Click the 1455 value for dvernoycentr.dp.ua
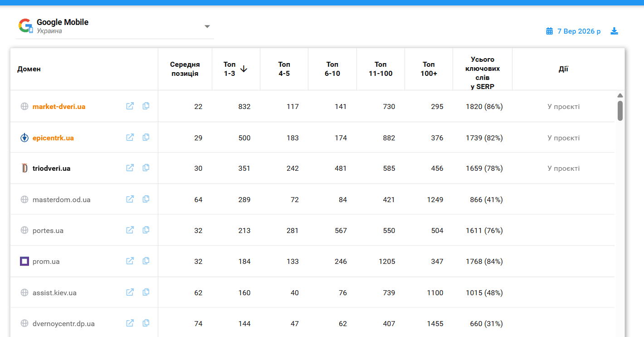Image resolution: width=644 pixels, height=337 pixels. [435, 324]
